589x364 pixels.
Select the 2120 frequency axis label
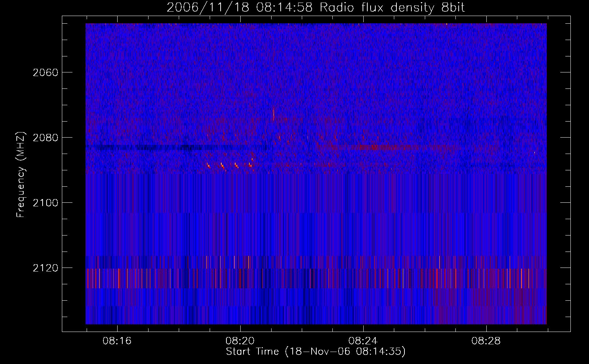46,268
